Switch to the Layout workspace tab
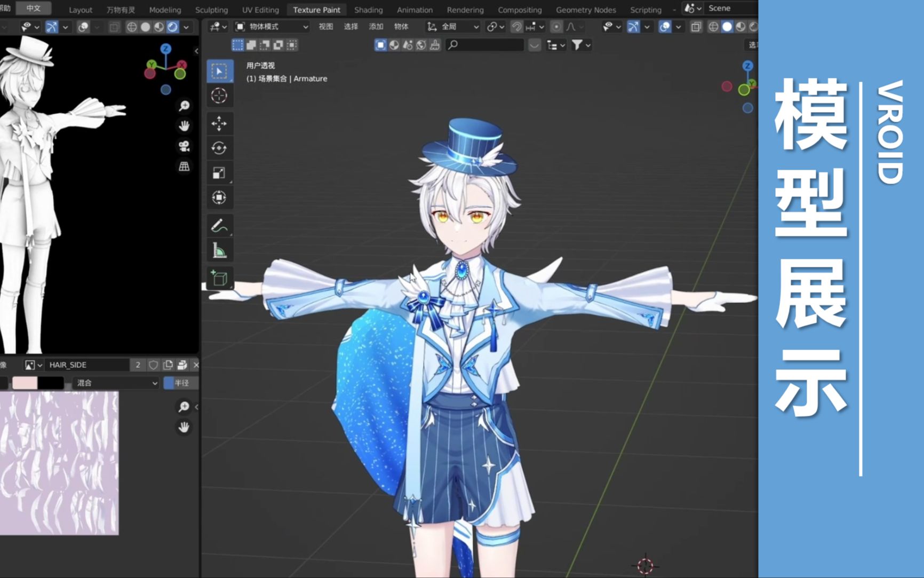 (81, 10)
